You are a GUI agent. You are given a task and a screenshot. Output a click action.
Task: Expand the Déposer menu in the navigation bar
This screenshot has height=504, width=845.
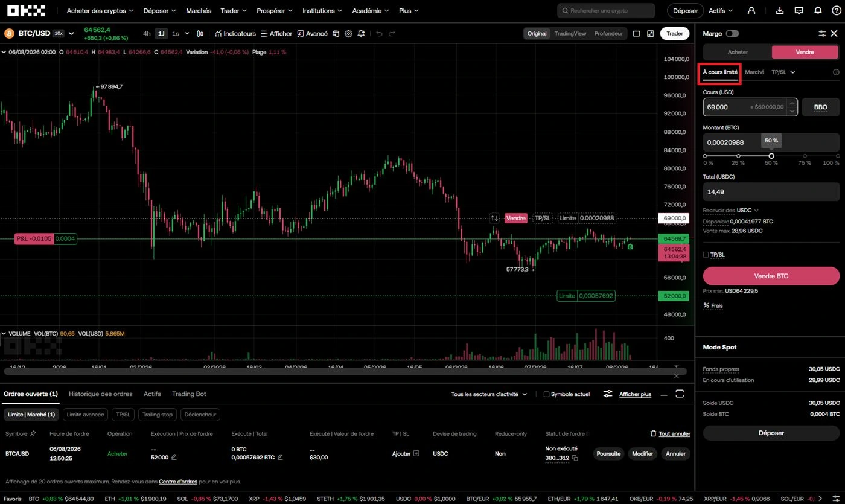tap(160, 11)
